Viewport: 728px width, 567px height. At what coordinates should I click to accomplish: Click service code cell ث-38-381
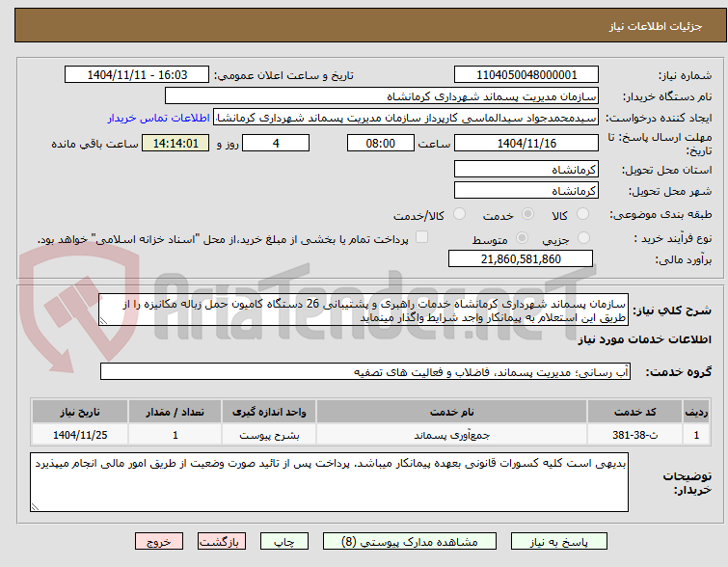[634, 435]
